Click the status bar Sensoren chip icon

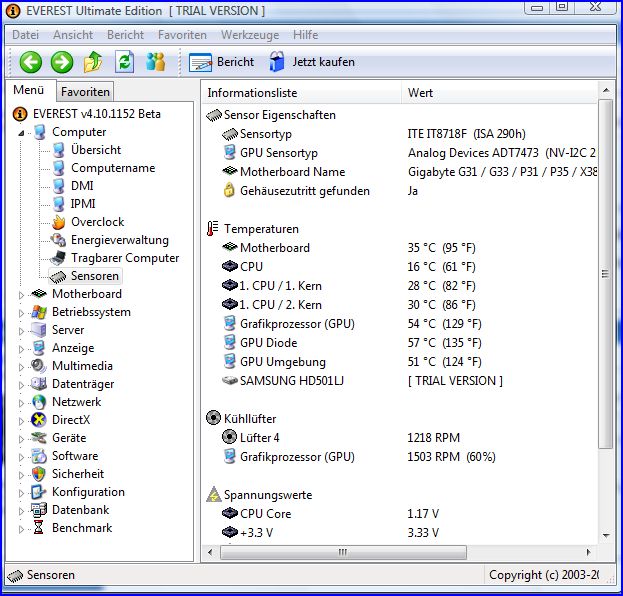click(x=15, y=575)
